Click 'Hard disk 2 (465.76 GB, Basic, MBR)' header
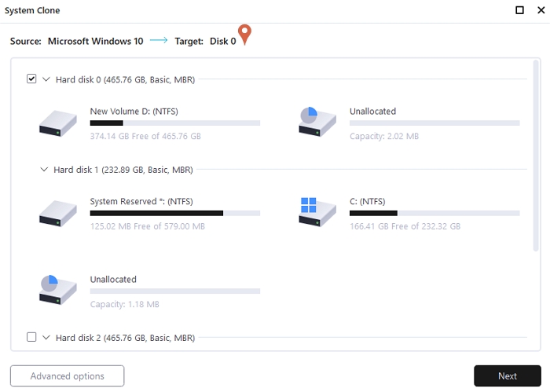 tap(125, 338)
